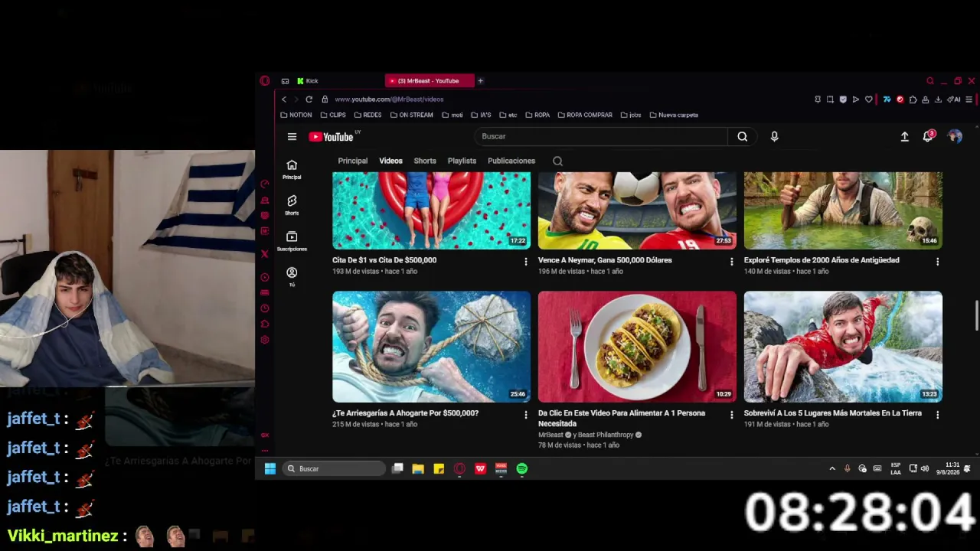Screen dimensions: 980x551
Task: Open the browser downloads icon
Action: click(x=938, y=99)
